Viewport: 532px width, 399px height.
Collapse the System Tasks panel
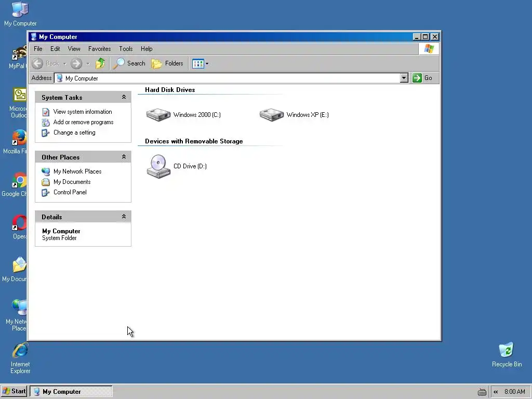click(124, 97)
